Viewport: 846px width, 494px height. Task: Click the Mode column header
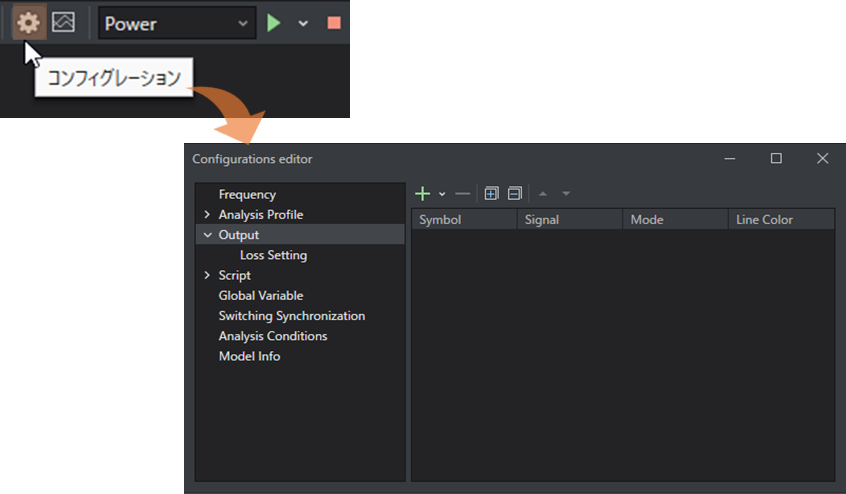coord(676,219)
